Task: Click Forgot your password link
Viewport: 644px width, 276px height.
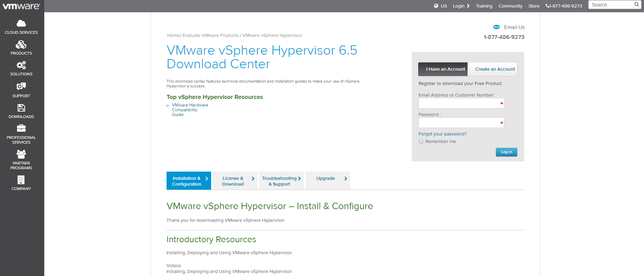Action: (x=442, y=134)
